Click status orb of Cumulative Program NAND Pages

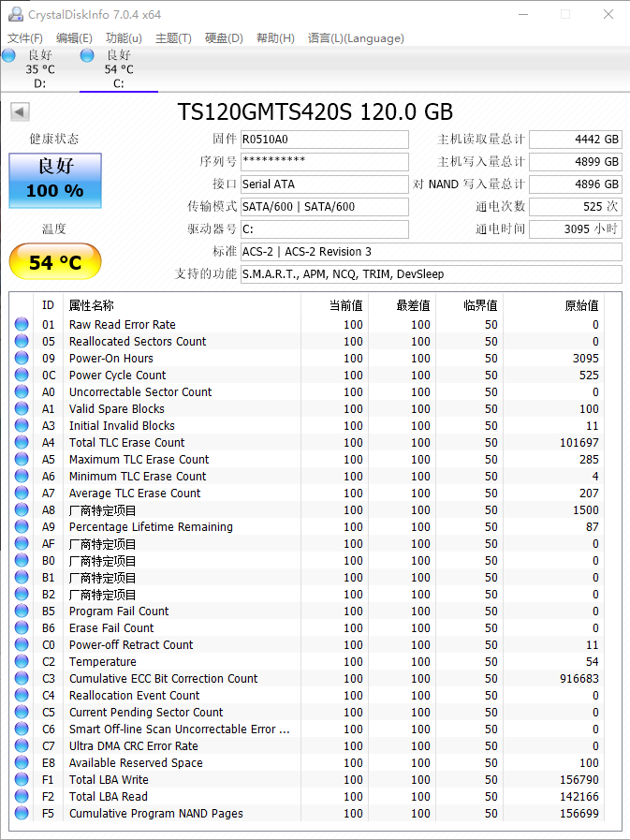22,813
